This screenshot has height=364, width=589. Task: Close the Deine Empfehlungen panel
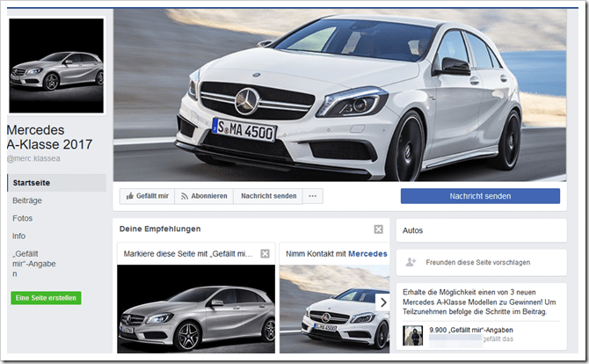coord(378,229)
